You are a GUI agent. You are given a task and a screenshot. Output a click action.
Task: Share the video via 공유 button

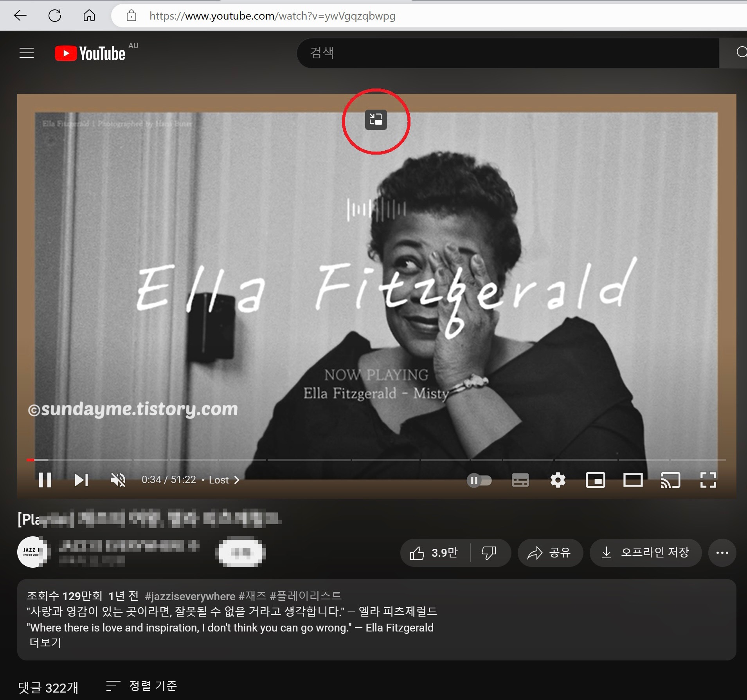(x=550, y=553)
